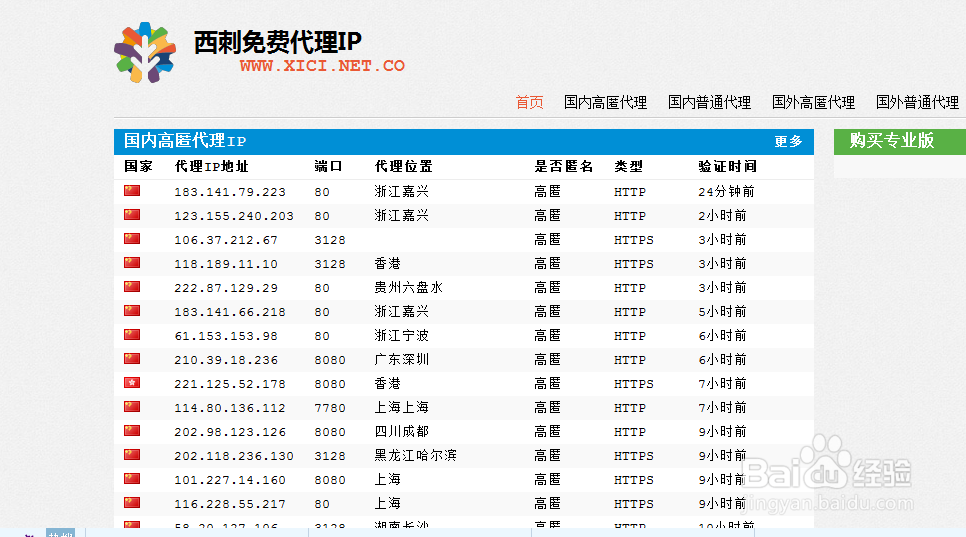Click the flag icon beside 118.189.11.10
Image resolution: width=966 pixels, height=537 pixels.
pyautogui.click(x=132, y=262)
